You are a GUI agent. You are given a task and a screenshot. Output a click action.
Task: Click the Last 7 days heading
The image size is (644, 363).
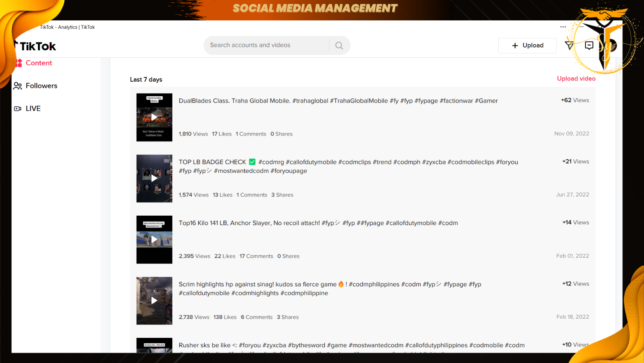click(x=146, y=79)
